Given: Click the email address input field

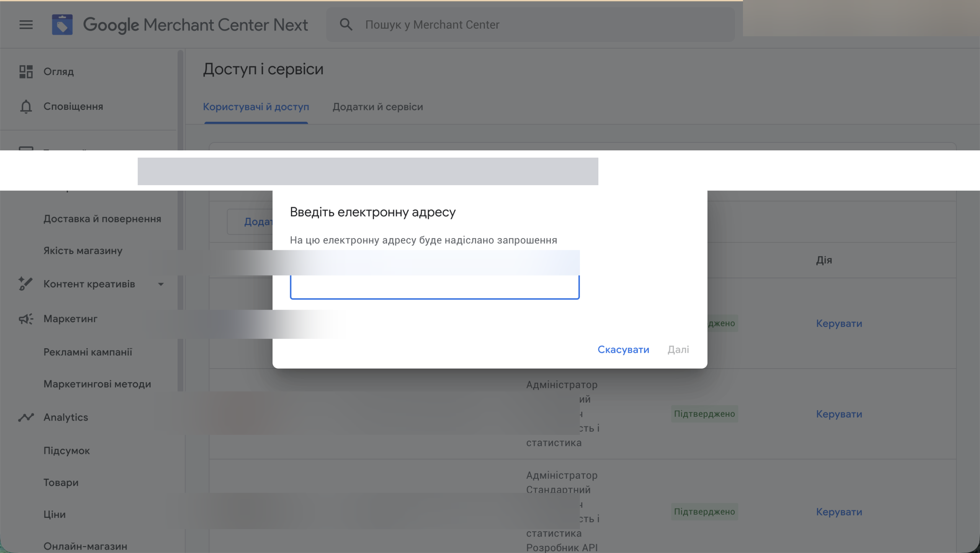Looking at the screenshot, I should 435,287.
